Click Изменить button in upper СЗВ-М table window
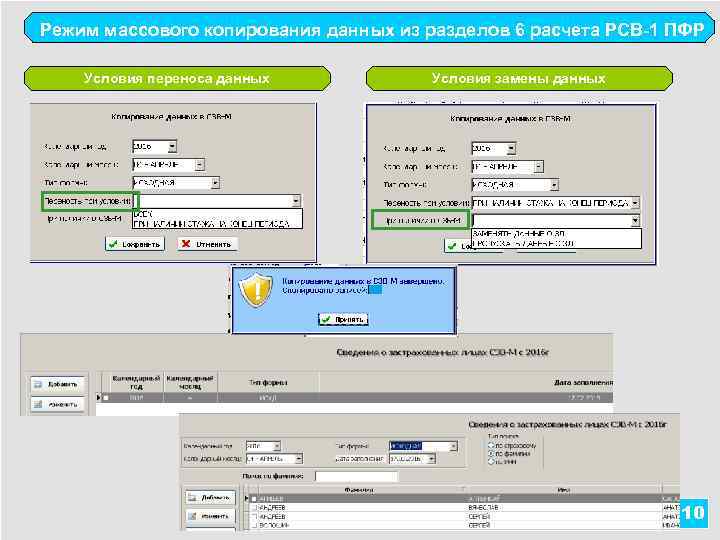This screenshot has width=720, height=540. pos(57,404)
